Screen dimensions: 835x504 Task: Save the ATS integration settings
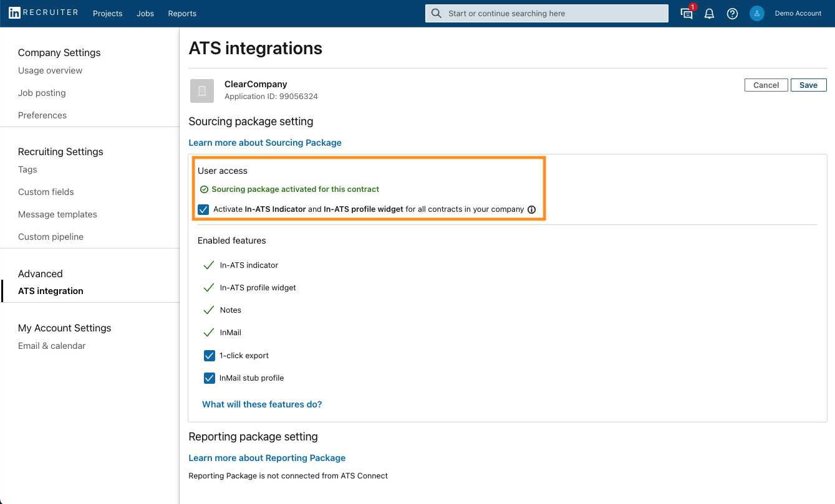tap(809, 85)
